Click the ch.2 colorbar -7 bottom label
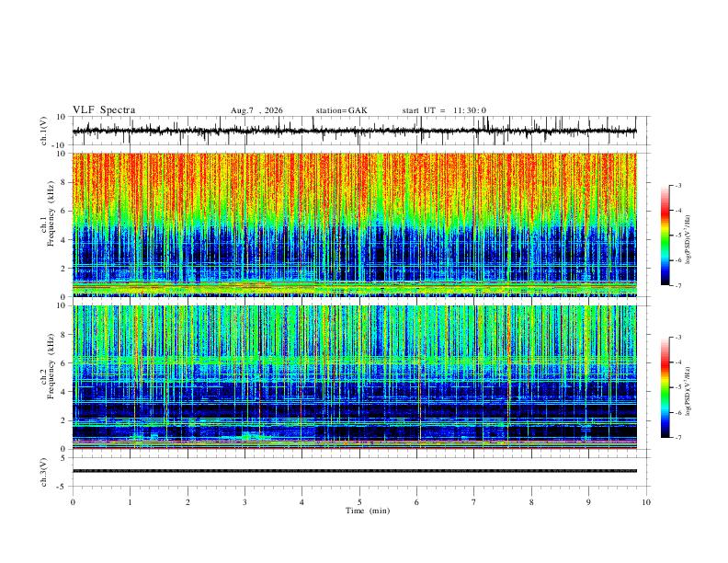This screenshot has height=563, width=728. tap(677, 438)
